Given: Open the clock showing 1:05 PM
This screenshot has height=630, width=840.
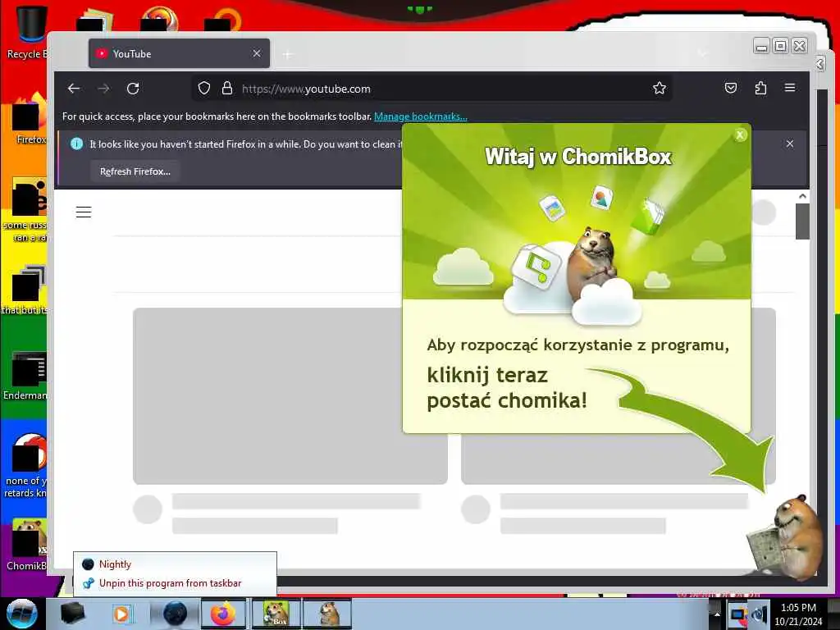Looking at the screenshot, I should (798, 614).
